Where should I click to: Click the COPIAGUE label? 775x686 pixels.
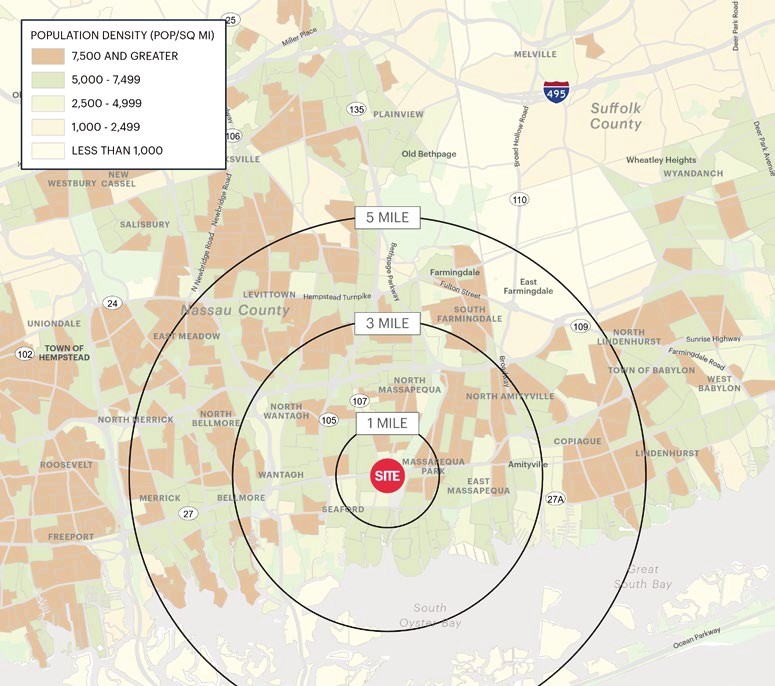tap(577, 441)
